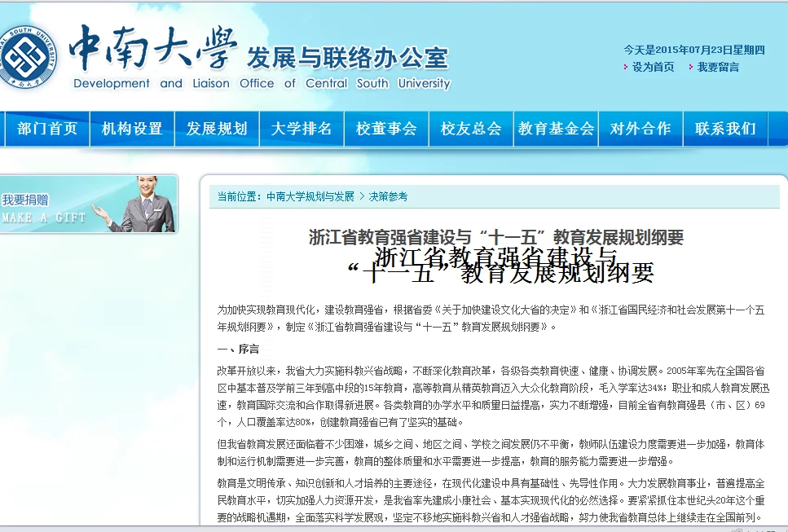Click the 设为首页 link
This screenshot has width=788, height=532.
[653, 68]
